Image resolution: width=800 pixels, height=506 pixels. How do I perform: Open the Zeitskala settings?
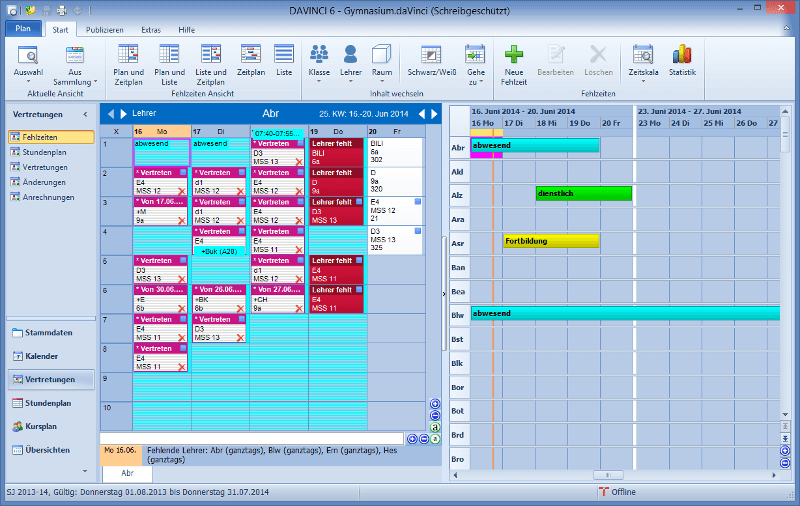coord(643,64)
